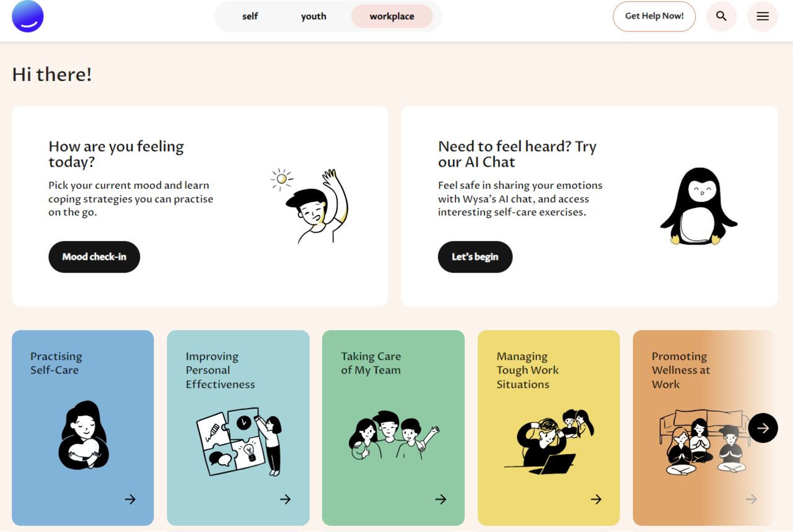Select the Managing Tough Work Situations heading
Image resolution: width=793 pixels, height=532 pixels.
point(527,370)
